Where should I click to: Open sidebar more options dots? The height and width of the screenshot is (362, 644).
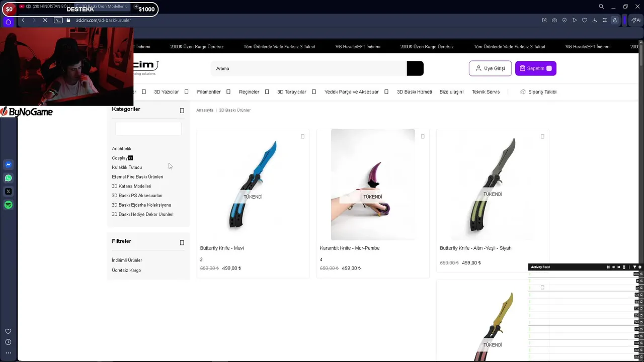pos(8,353)
